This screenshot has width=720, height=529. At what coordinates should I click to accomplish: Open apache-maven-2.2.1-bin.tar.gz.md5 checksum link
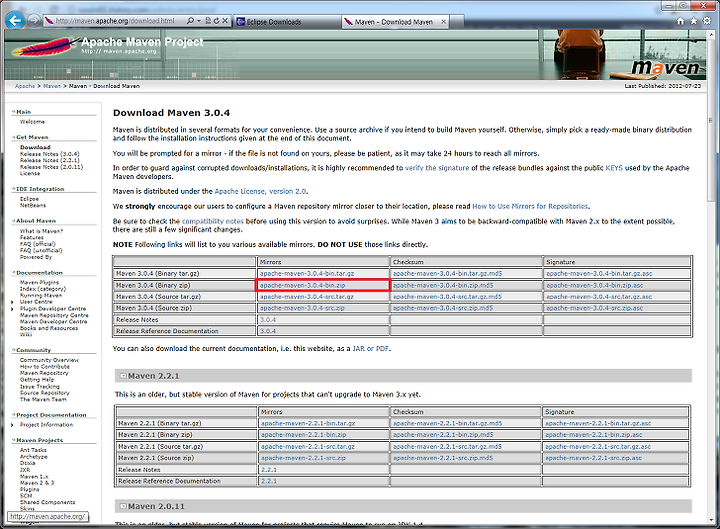[447, 423]
